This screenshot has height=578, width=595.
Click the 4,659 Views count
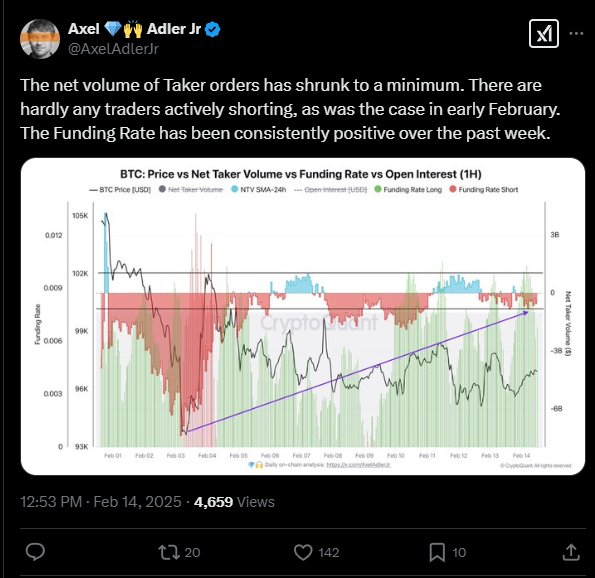[234, 502]
